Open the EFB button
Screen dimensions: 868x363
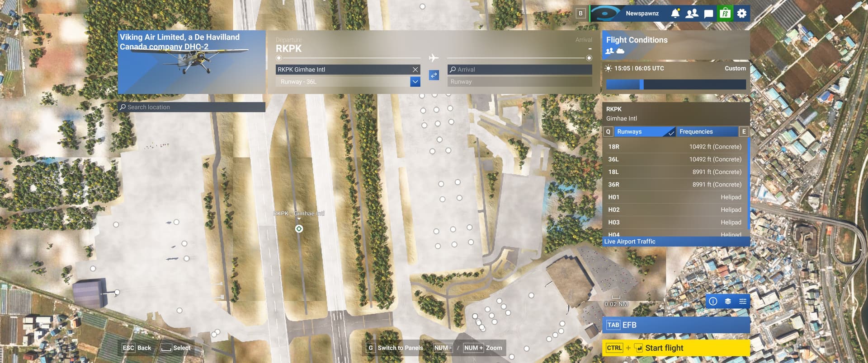(x=675, y=325)
